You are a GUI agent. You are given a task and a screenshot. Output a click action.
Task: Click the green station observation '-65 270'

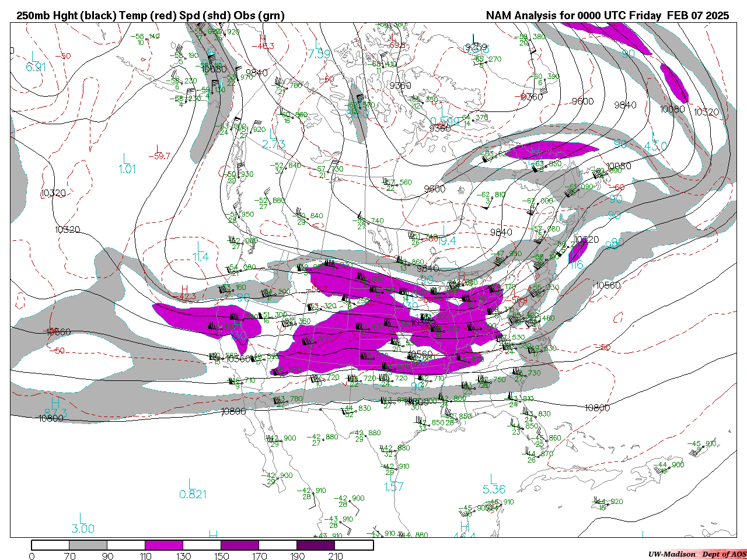487,59
